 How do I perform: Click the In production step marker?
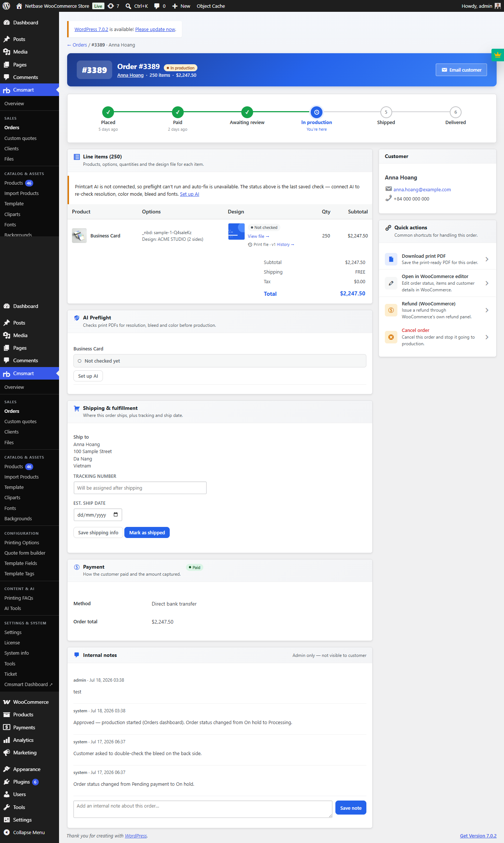(x=316, y=112)
